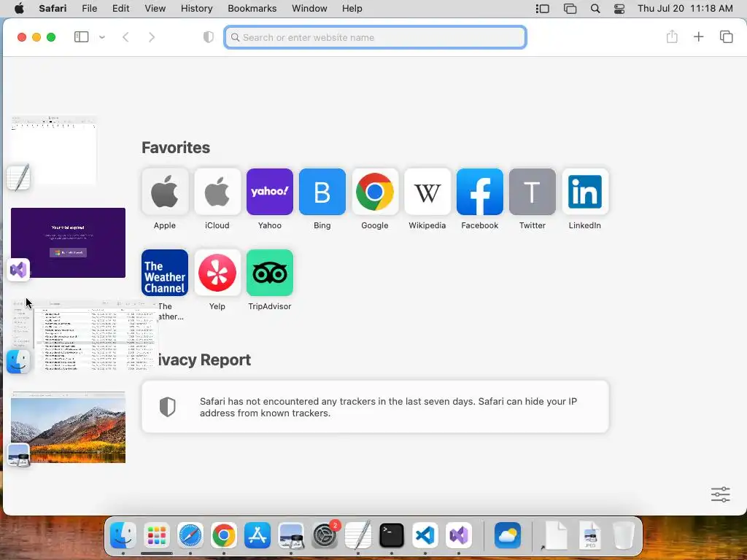The width and height of the screenshot is (747, 560).
Task: Open the Trash in the Dock
Action: click(x=623, y=535)
